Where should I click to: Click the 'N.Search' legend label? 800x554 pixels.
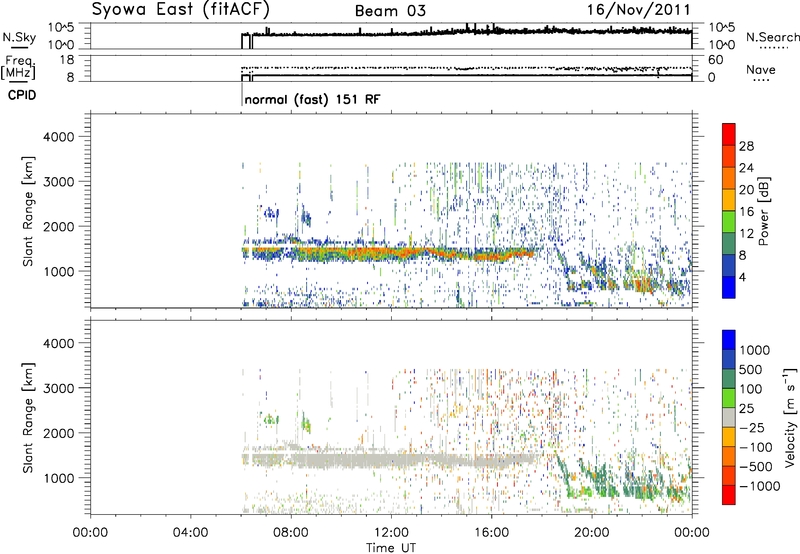(773, 37)
